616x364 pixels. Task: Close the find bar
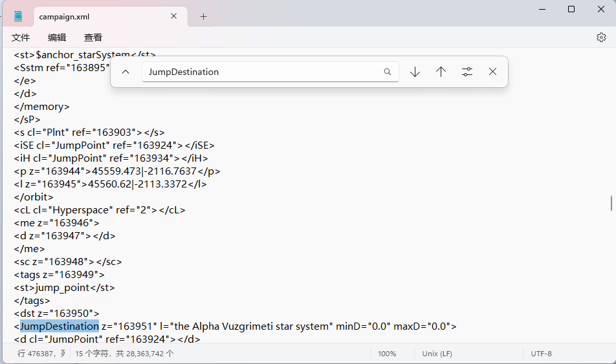(493, 72)
